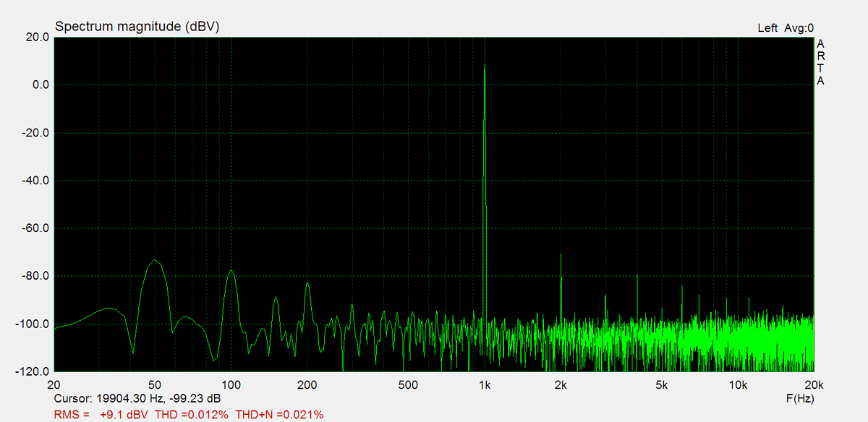Click the vertical ARTA label

pyautogui.click(x=820, y=62)
